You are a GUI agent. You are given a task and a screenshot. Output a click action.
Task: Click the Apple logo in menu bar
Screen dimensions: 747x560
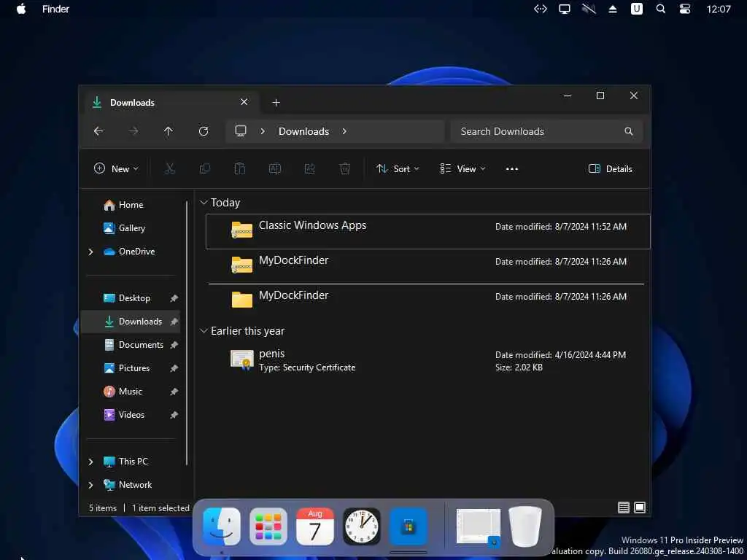pos(21,9)
